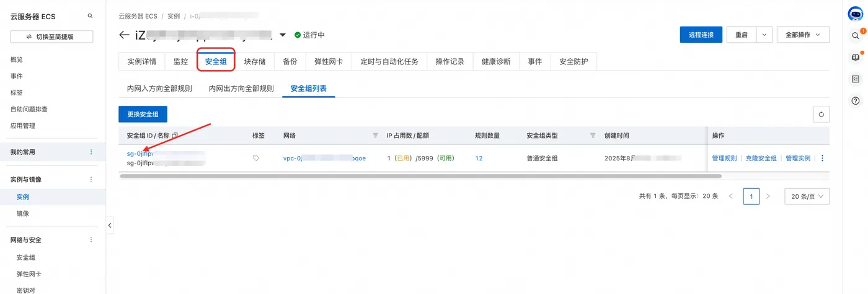This screenshot has width=868, height=294.
Task: Open sidebar item 弹性网卡 under 网络与安全
Action: click(29, 274)
